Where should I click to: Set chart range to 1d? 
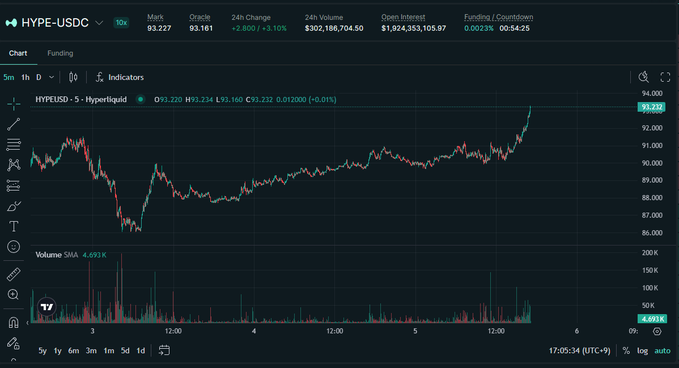pyautogui.click(x=141, y=351)
